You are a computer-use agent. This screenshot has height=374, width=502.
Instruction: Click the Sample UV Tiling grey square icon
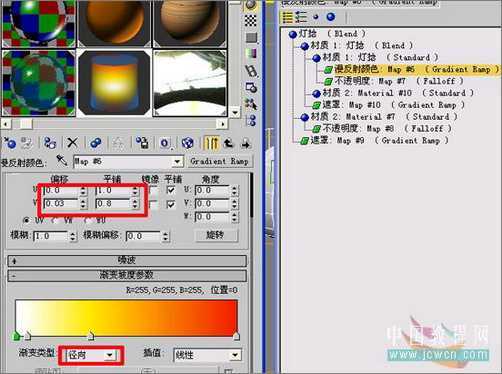[x=251, y=38]
